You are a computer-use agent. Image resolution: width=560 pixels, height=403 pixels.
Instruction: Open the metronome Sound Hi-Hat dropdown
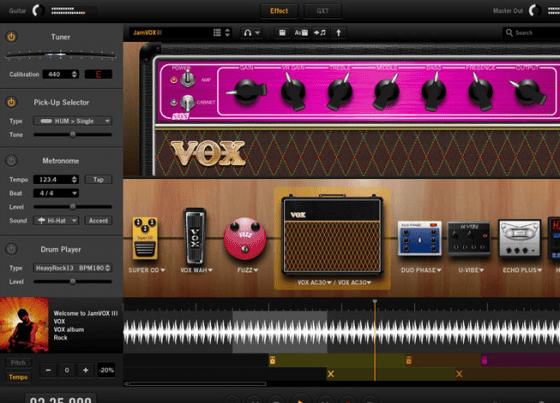(x=56, y=220)
